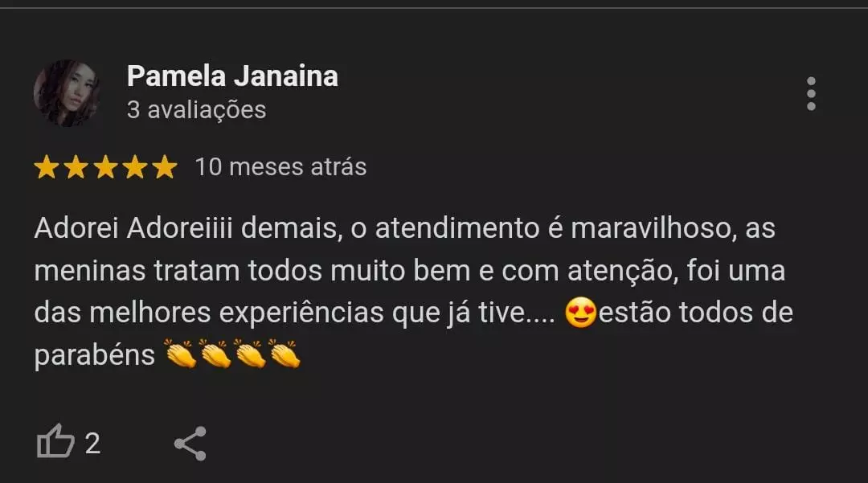Screen dimensions: 868x483
Task: Like the review with thumbs-up icon
Action: click(55, 441)
